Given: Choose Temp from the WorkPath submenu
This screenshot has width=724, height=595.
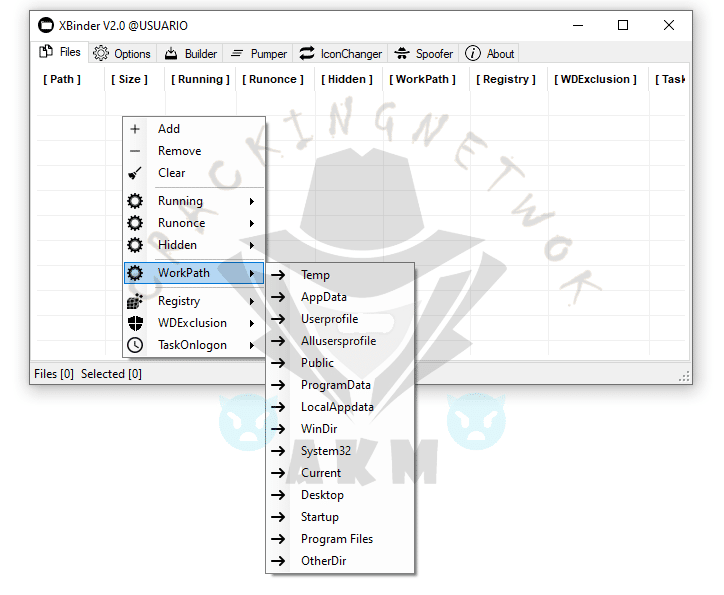Looking at the screenshot, I should tap(315, 275).
